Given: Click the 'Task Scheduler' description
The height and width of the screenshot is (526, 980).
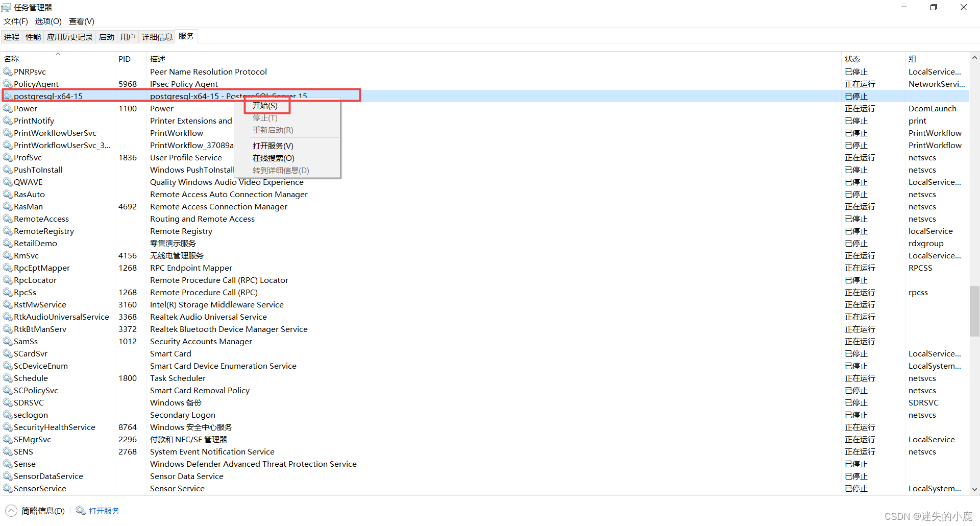Looking at the screenshot, I should click(x=178, y=378).
